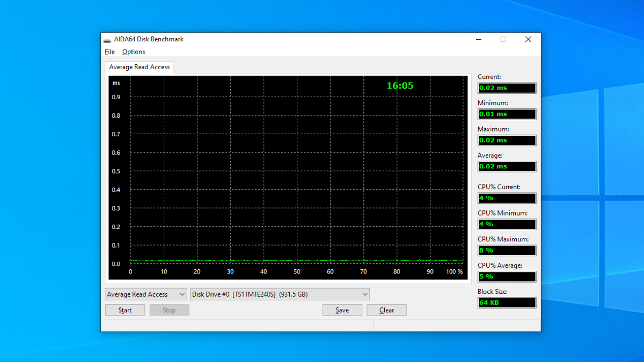This screenshot has height=362, width=644.
Task: Expand the Disk Drive #0 selection dropdown
Action: (x=280, y=294)
